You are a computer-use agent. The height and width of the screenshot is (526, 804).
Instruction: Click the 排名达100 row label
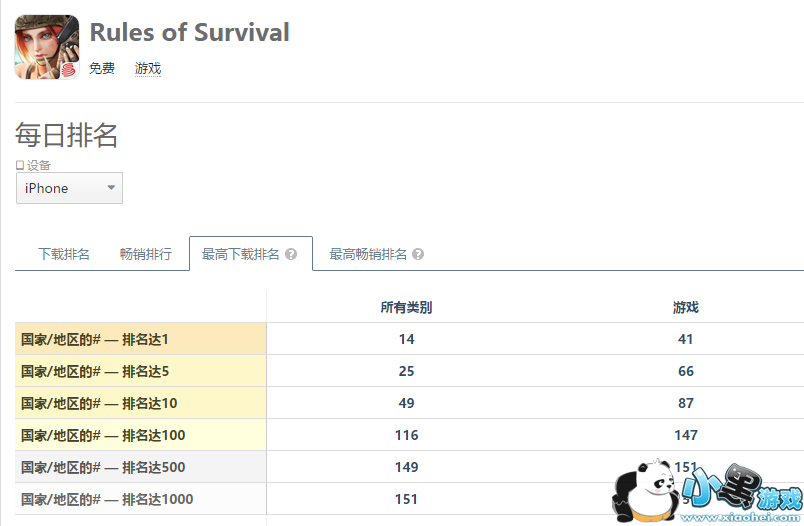pyautogui.click(x=103, y=435)
